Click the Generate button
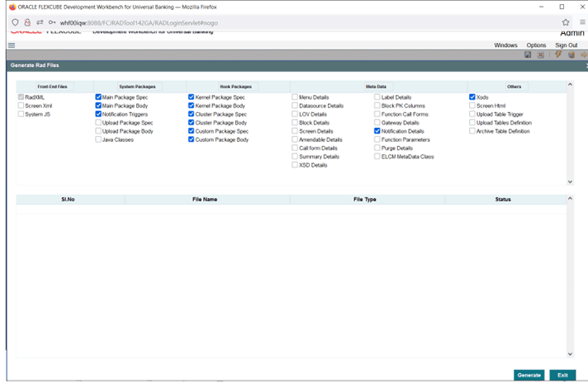Image resolution: width=588 pixels, height=383 pixels. pyautogui.click(x=529, y=375)
